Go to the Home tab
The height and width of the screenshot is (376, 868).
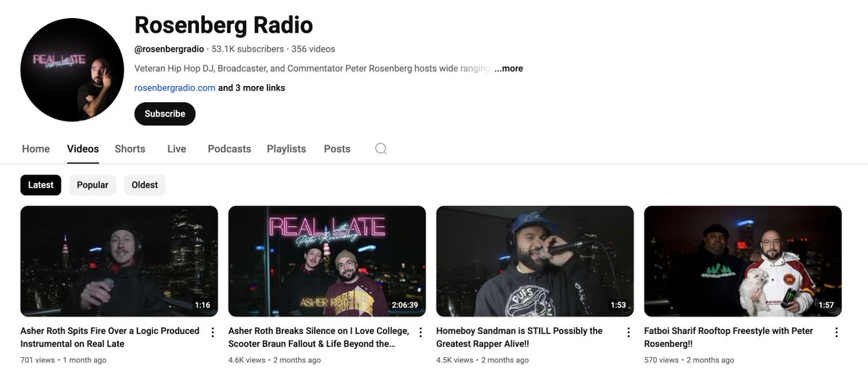[x=36, y=149]
